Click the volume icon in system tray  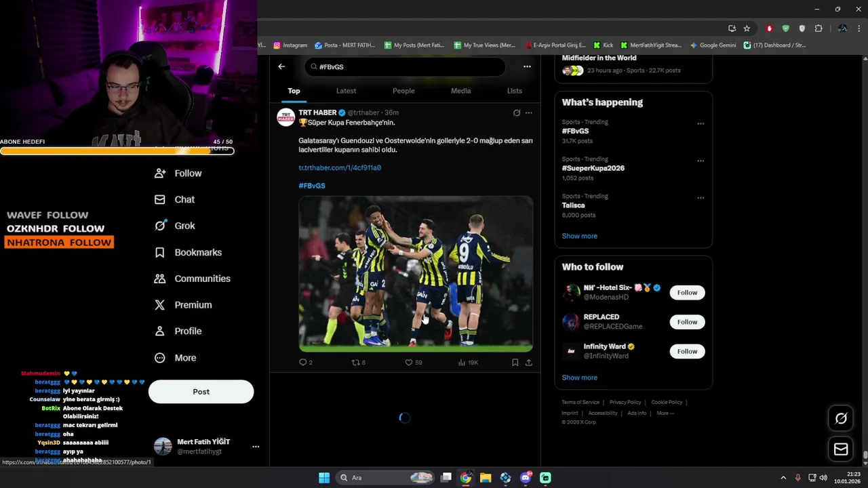point(823,478)
